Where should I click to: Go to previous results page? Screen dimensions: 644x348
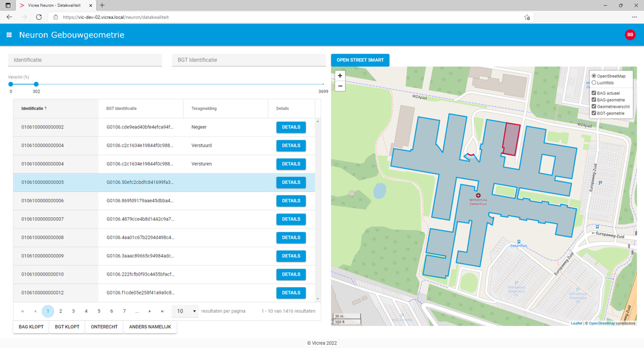click(x=35, y=311)
